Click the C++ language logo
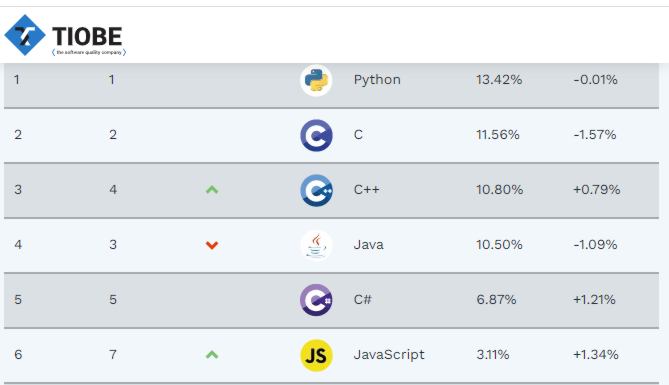 coord(316,190)
